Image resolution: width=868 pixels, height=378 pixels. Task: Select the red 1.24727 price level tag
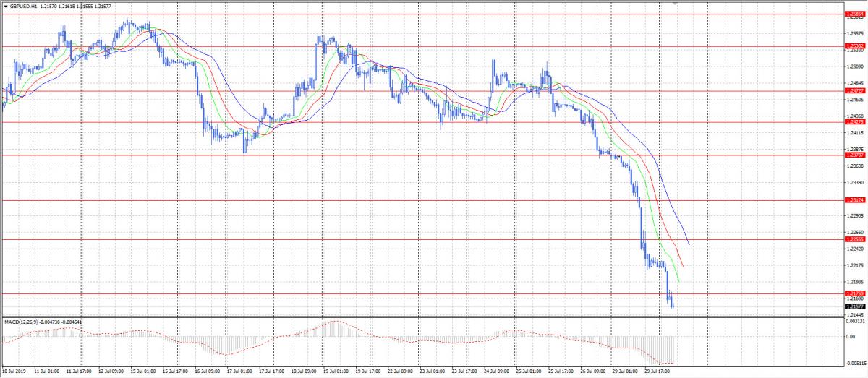tap(854, 91)
